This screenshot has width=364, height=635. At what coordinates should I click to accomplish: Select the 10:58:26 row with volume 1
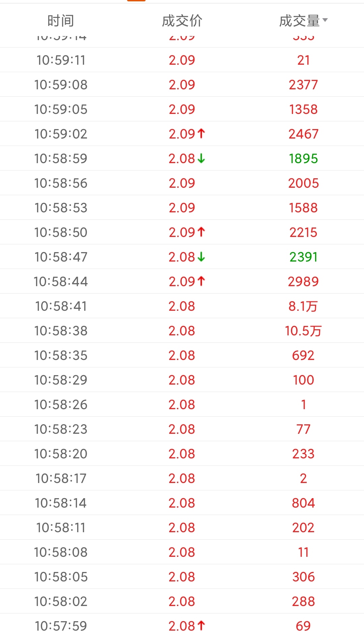[182, 404]
